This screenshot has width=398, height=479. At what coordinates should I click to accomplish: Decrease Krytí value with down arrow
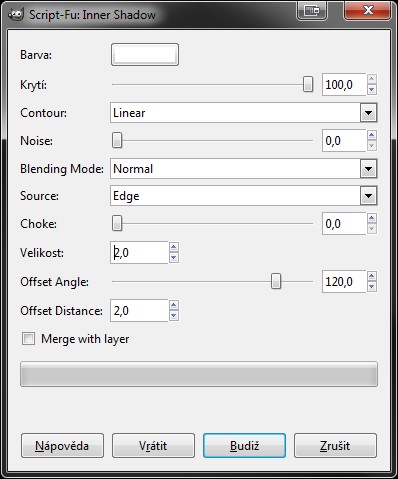click(372, 89)
